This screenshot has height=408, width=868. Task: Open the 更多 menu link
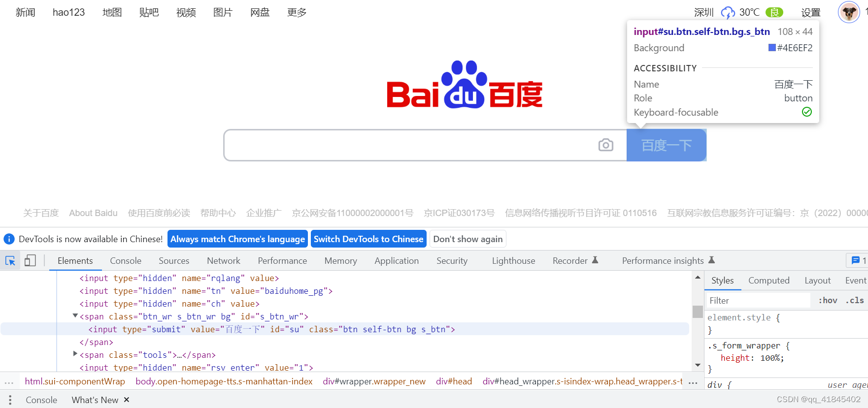(x=297, y=12)
